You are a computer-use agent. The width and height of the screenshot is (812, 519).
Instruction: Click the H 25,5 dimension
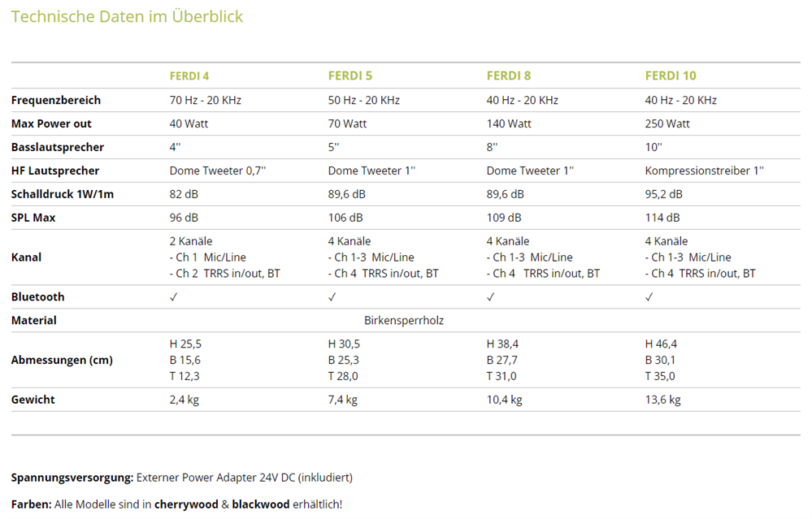tap(185, 344)
